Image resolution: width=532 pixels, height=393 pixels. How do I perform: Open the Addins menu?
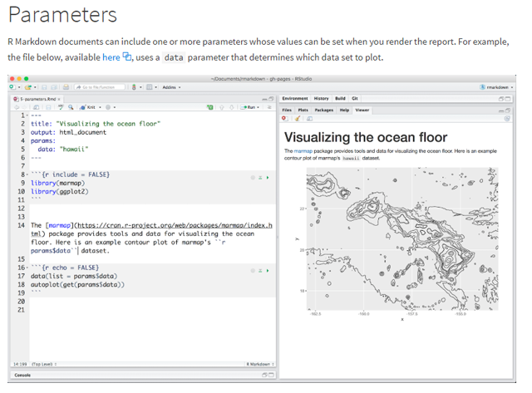point(171,87)
